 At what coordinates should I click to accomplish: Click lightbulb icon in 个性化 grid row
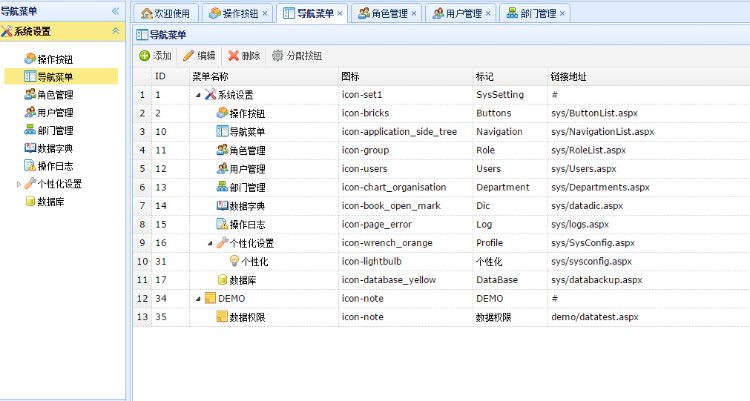click(234, 261)
